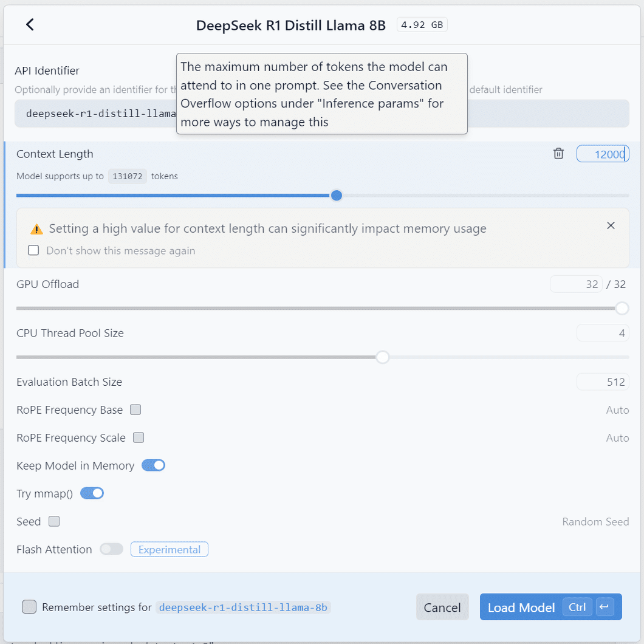Click the Context Length slider handle
This screenshot has width=644, height=644.
pyautogui.click(x=337, y=195)
